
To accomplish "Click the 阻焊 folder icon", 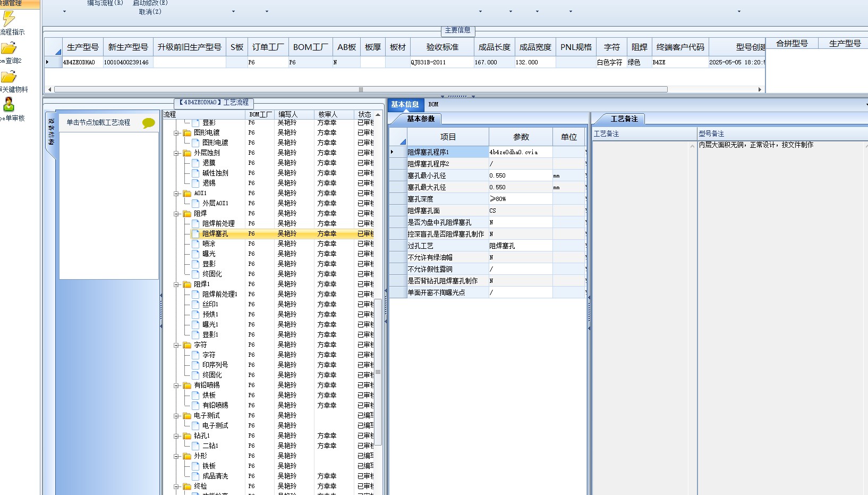I will coord(187,214).
